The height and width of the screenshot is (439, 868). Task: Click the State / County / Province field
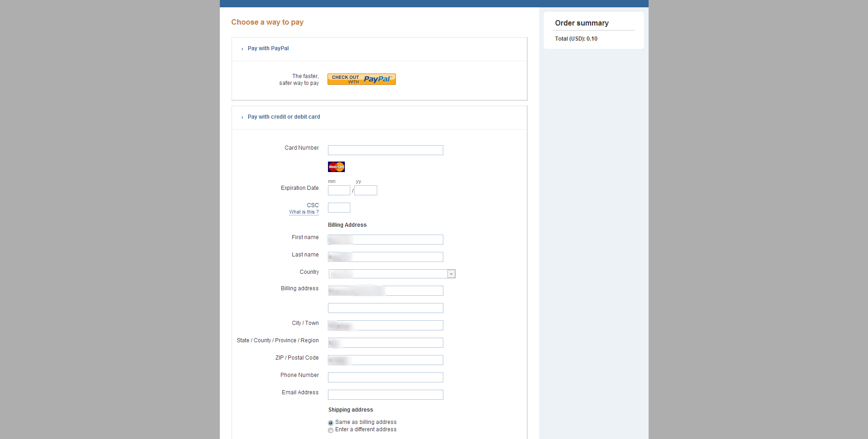point(385,343)
